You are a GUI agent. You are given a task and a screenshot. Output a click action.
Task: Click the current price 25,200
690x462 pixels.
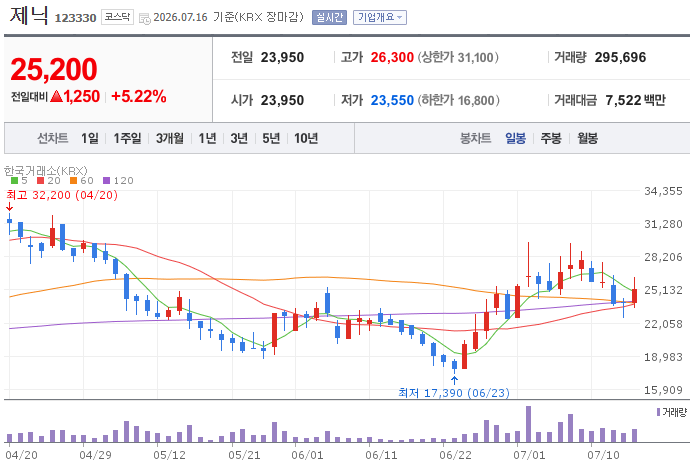(54, 70)
